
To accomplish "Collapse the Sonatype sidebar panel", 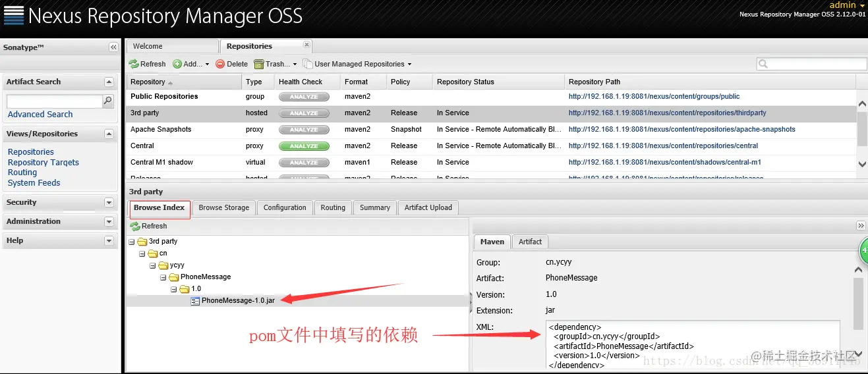I will point(113,47).
